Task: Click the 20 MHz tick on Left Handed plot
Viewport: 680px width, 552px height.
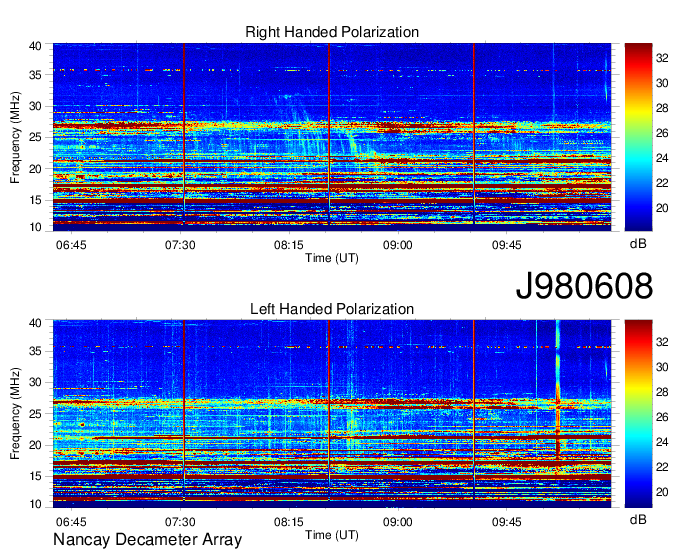Action: 36,445
